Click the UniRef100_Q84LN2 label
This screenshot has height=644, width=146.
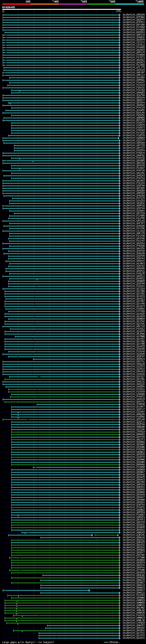[x=133, y=575]
